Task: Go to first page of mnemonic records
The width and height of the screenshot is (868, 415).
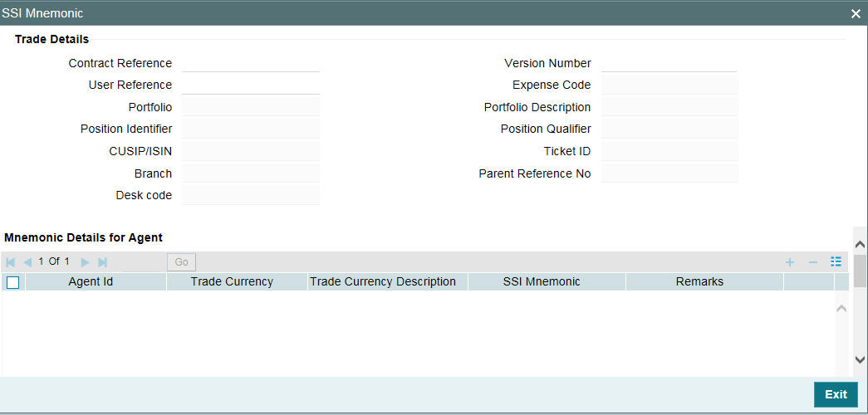Action: (11, 262)
